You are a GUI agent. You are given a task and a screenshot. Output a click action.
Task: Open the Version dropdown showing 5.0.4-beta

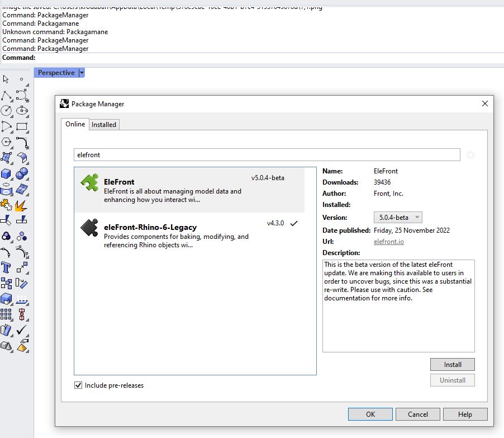[x=397, y=218]
